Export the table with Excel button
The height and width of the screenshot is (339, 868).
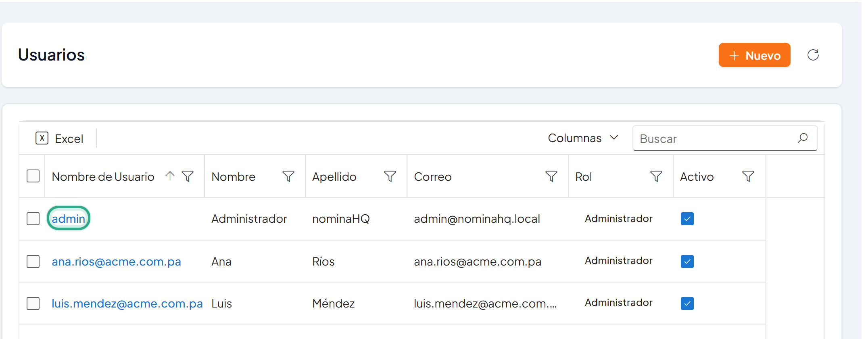pos(60,138)
